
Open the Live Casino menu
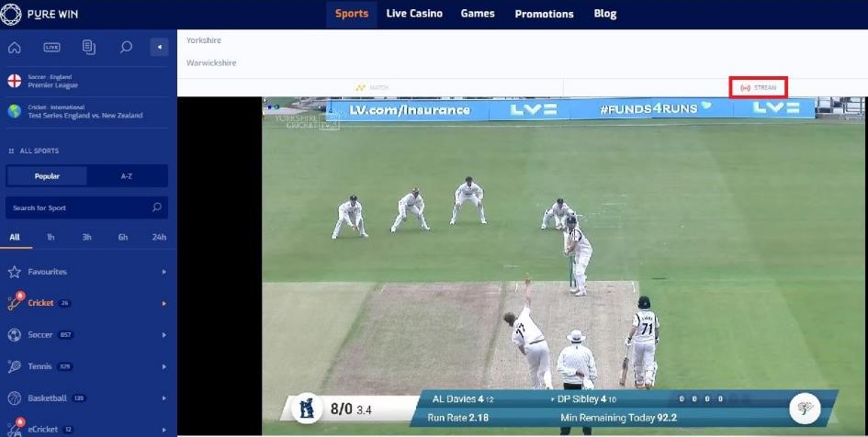click(414, 14)
